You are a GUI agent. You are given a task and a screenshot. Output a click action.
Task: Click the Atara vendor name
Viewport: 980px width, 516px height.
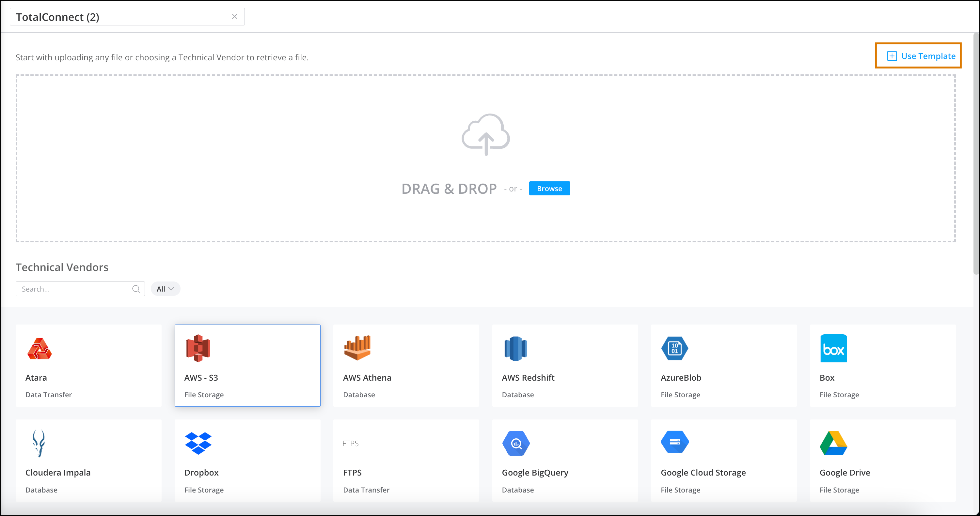pyautogui.click(x=36, y=377)
